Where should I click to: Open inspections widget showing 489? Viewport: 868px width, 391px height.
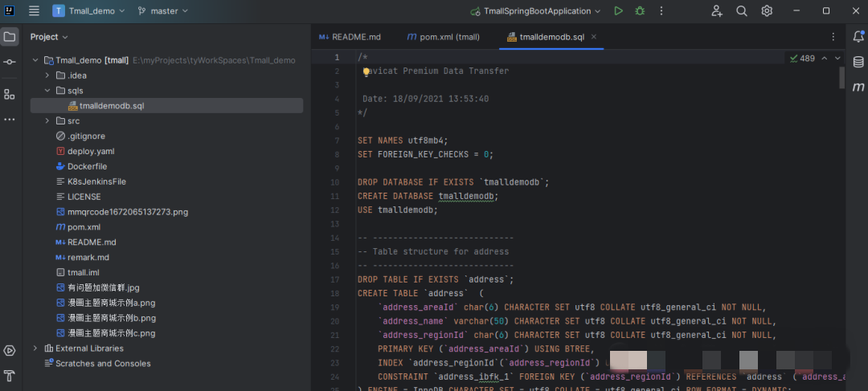click(x=802, y=58)
